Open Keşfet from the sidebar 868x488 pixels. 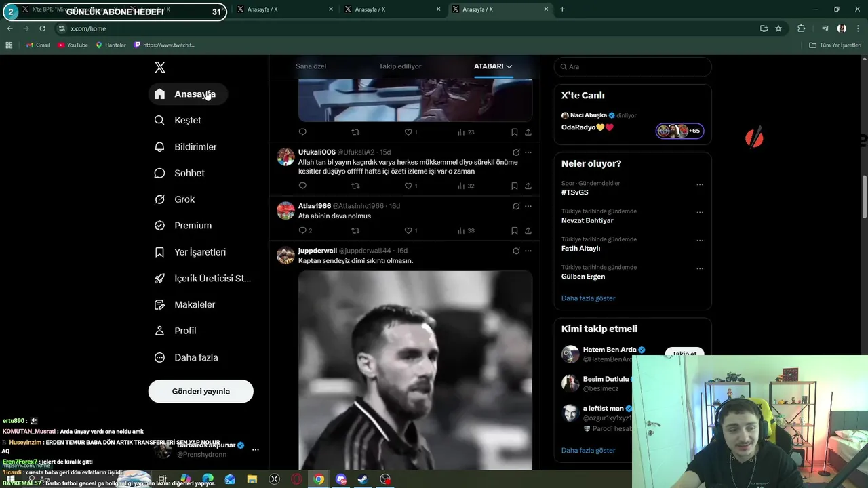coord(179,120)
